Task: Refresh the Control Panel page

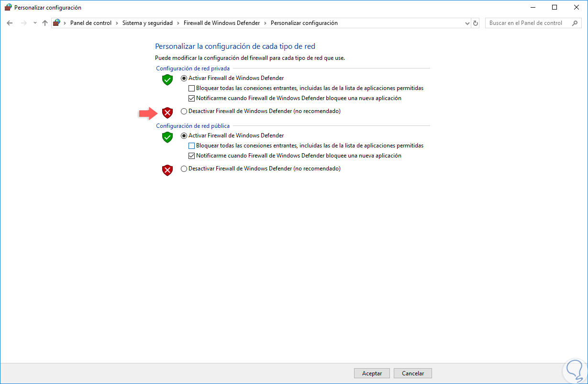Action: (x=475, y=23)
